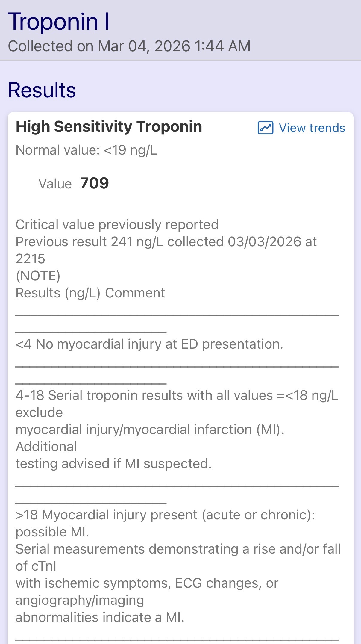
Task: Tap Critical value previously reported text
Action: point(117,225)
